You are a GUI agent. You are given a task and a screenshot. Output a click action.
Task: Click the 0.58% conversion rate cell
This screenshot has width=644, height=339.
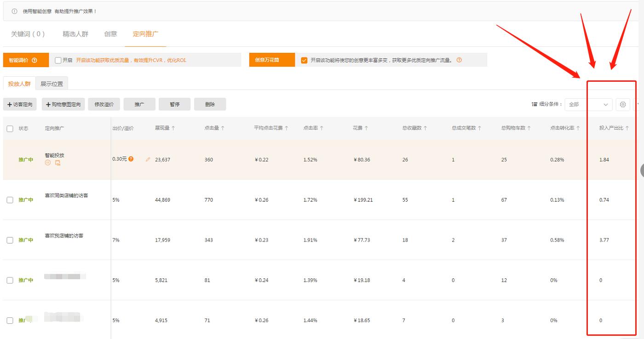point(557,240)
